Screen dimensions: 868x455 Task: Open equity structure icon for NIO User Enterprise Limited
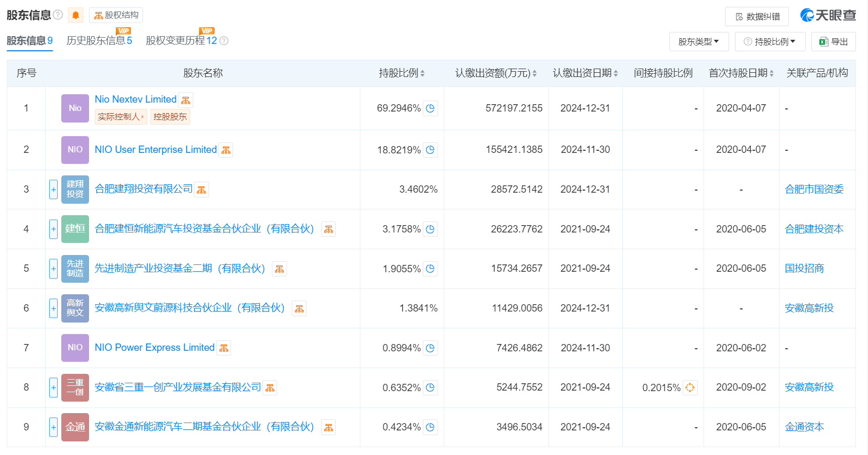click(226, 150)
